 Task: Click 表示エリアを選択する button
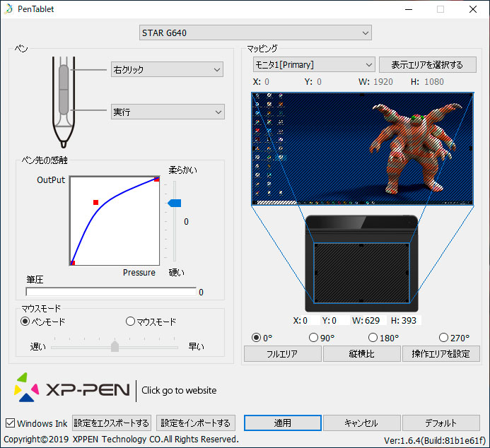pyautogui.click(x=428, y=64)
